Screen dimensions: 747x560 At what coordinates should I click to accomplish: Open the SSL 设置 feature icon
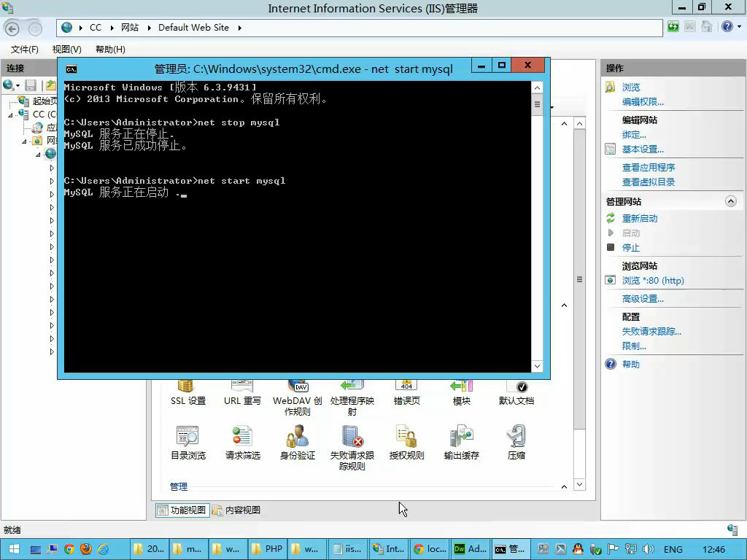(188, 393)
